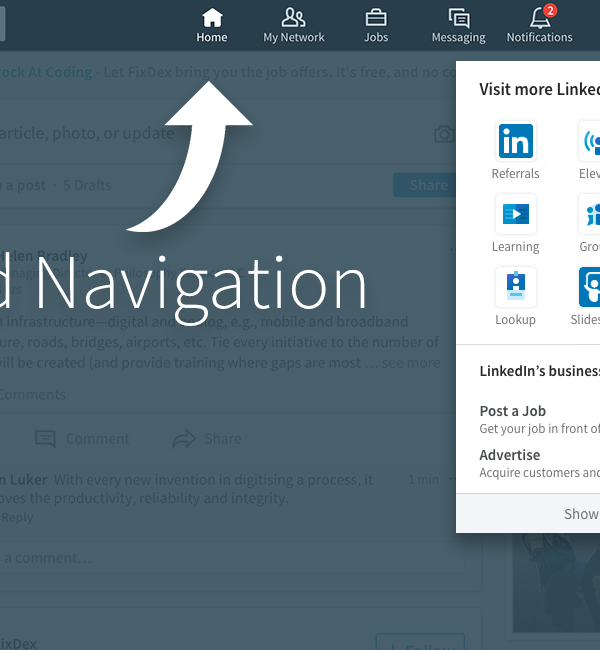Click the 'LinkedIn's business' section heading
Image resolution: width=600 pixels, height=650 pixels.
[x=539, y=371]
